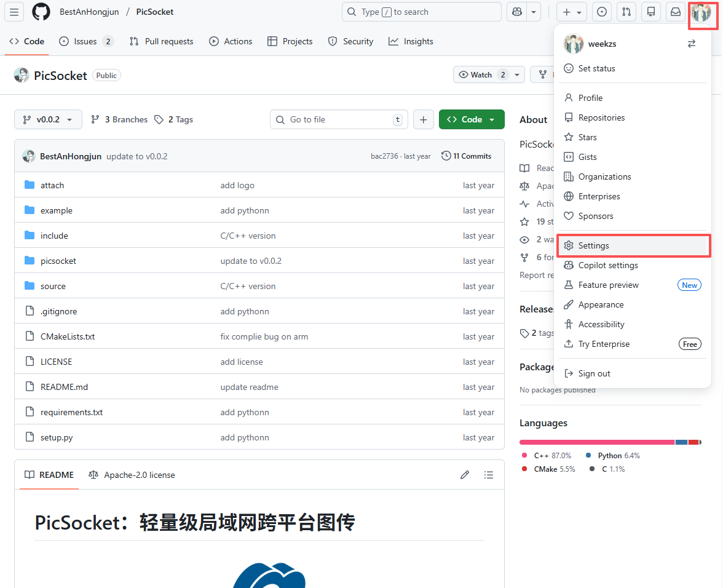Switch to the Code tab
The height and width of the screenshot is (588, 723).
[x=27, y=41]
